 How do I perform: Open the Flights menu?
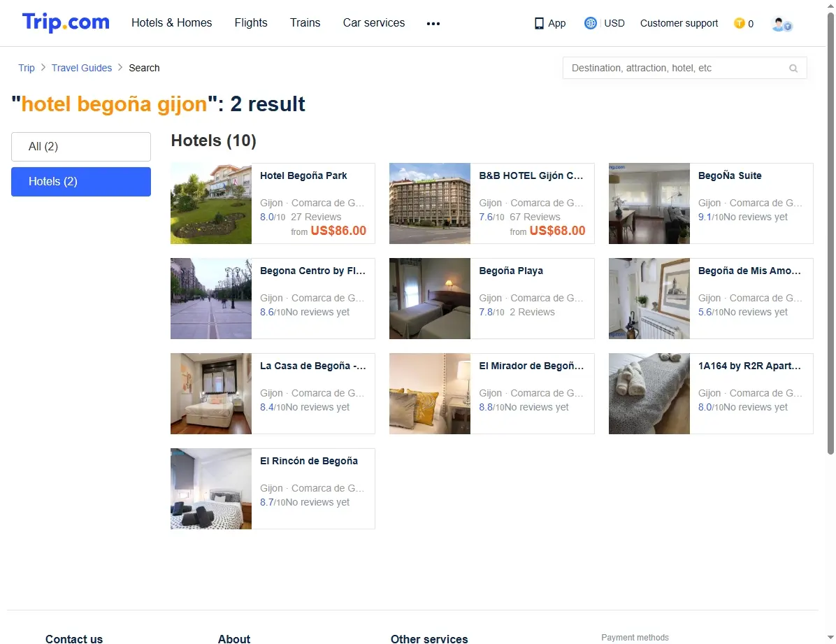click(x=251, y=22)
